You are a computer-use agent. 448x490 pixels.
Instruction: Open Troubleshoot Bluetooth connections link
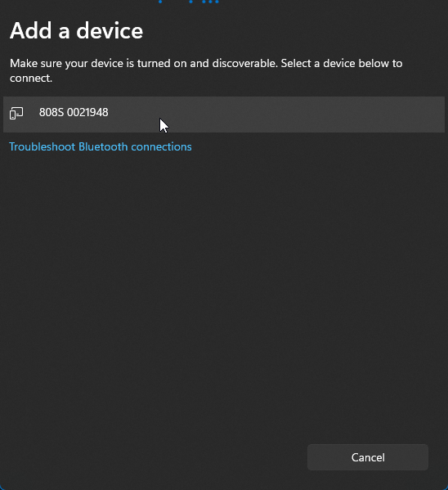pyautogui.click(x=101, y=147)
